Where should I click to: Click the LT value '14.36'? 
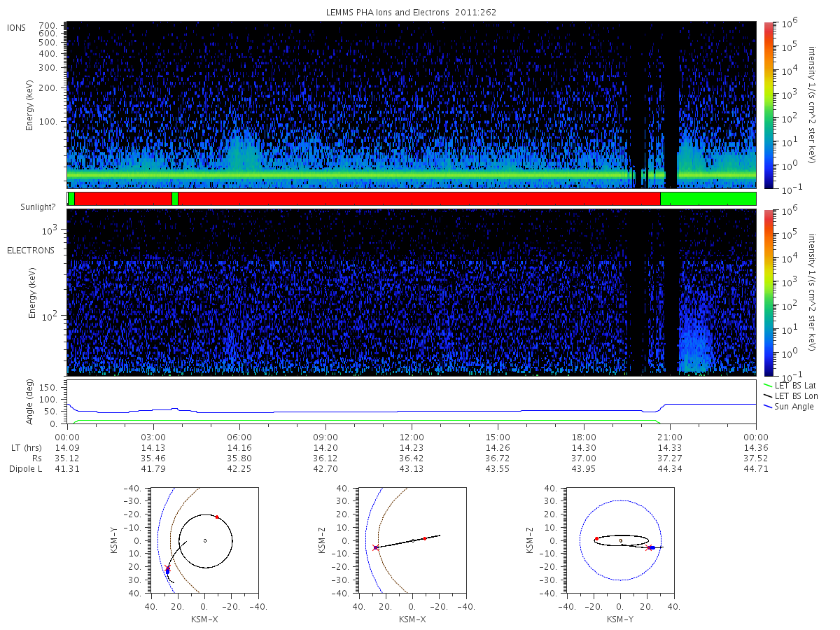pos(756,448)
